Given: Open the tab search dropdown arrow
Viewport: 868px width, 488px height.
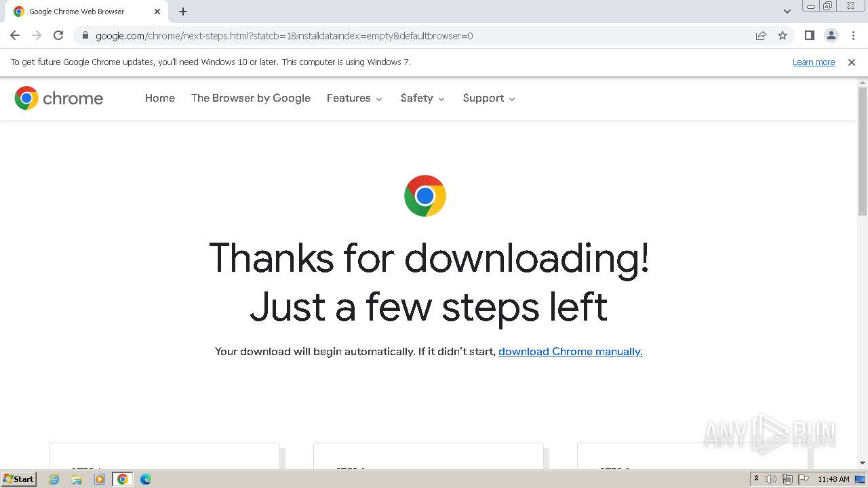Looking at the screenshot, I should 787,12.
